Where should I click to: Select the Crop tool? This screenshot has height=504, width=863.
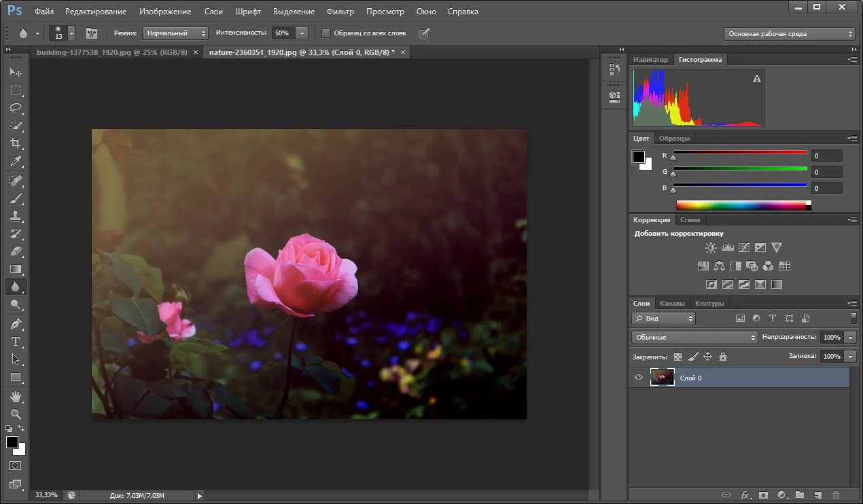click(16, 143)
